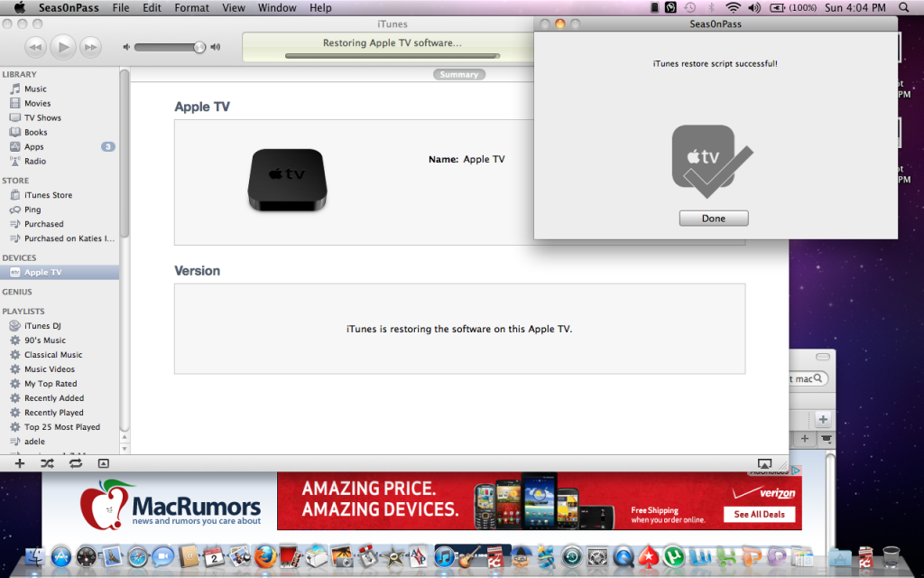Click the MacRumors logo in the browser
The image size is (924, 578).
(171, 504)
